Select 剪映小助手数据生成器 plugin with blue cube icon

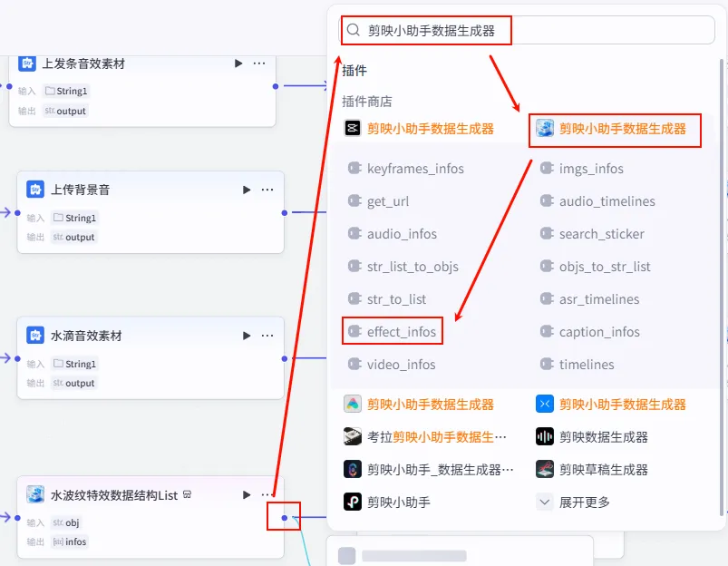point(611,128)
